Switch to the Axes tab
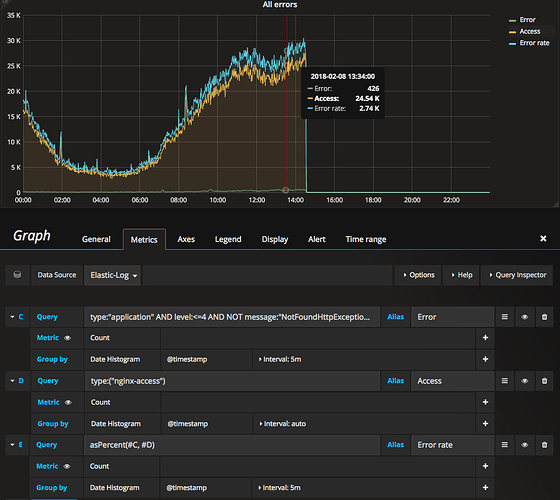This screenshot has height=500, width=560. tap(186, 239)
